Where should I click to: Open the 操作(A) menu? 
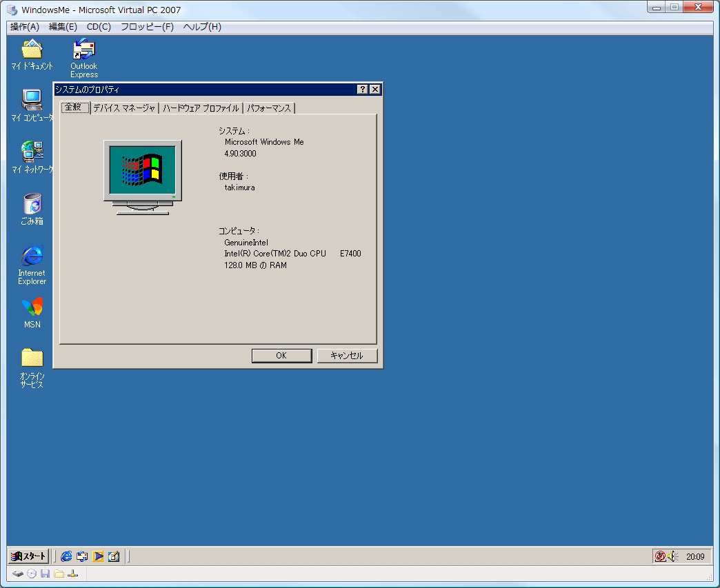click(x=25, y=27)
